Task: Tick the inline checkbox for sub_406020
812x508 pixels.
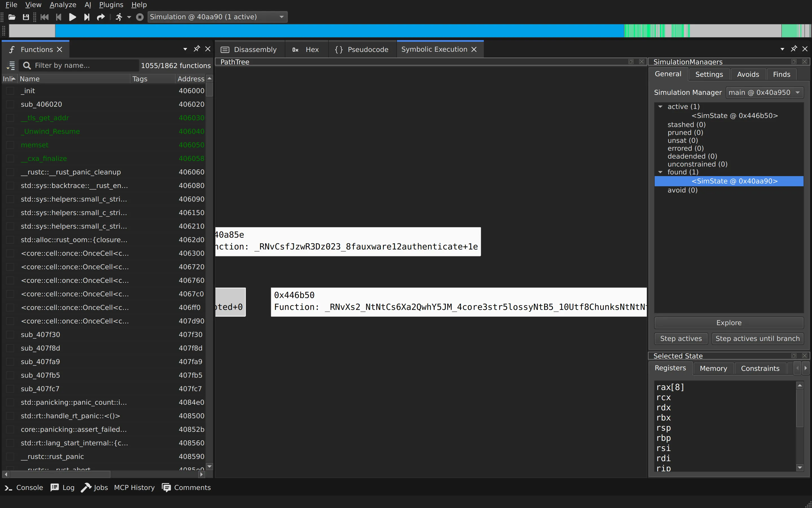Action: 10,104
